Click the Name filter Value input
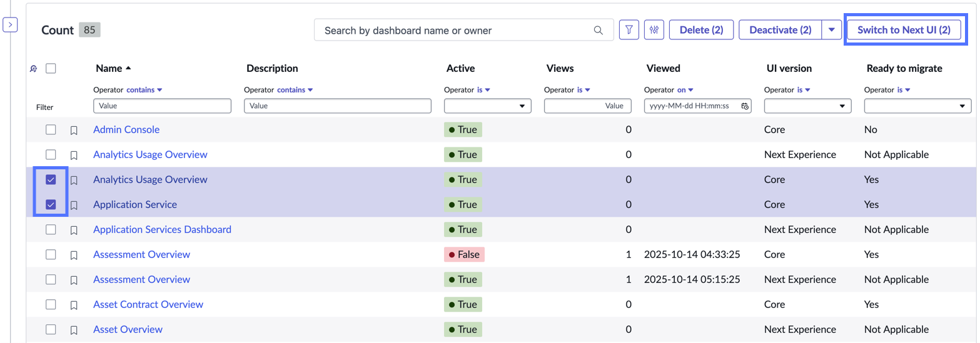The width and height of the screenshot is (980, 343). coord(162,106)
